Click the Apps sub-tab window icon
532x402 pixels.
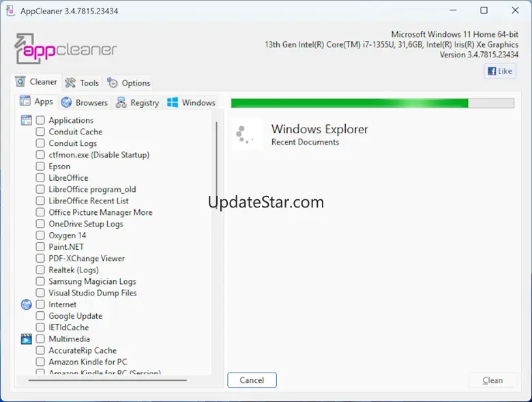coord(25,101)
